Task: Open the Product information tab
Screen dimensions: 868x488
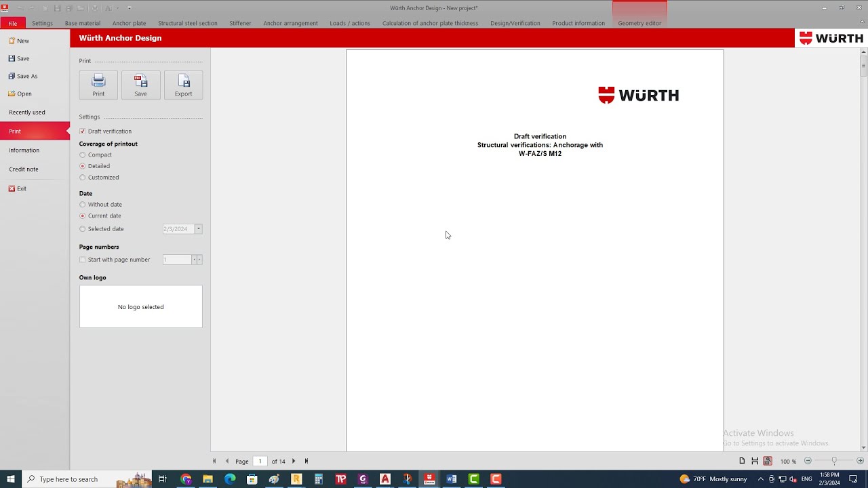Action: (x=578, y=23)
